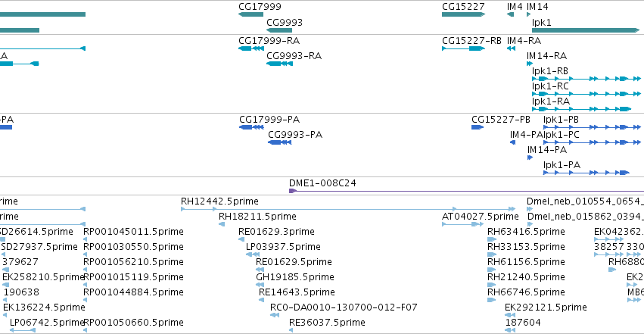
Task: Open the RC0-DA0010-130700-012-F07 EST label
Action: pos(344,307)
